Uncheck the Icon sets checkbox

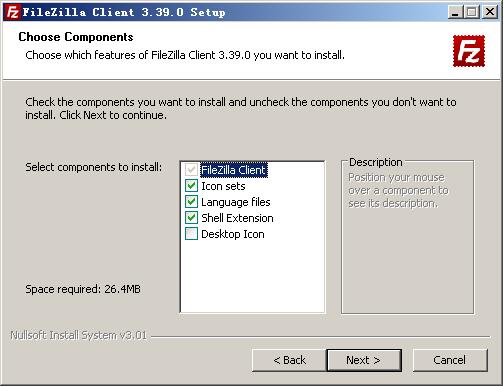point(191,186)
